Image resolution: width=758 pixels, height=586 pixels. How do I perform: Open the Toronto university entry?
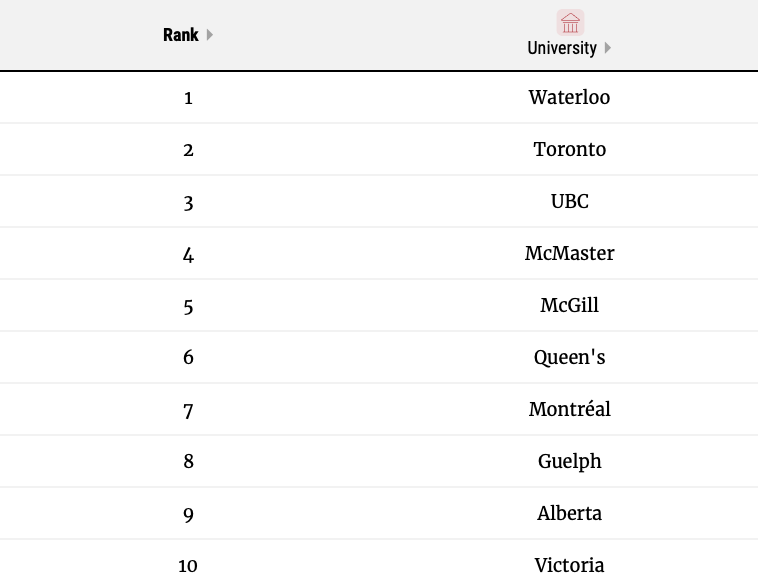coord(569,150)
